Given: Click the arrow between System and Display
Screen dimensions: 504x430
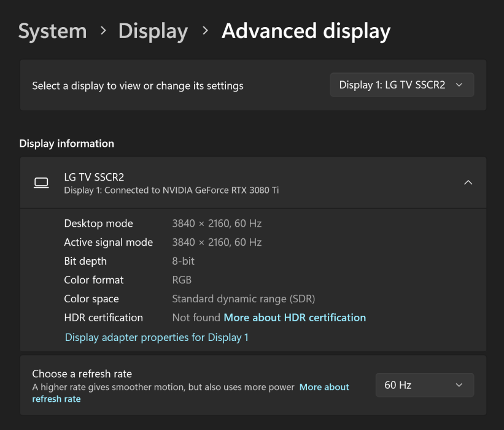Looking at the screenshot, I should 103,31.
